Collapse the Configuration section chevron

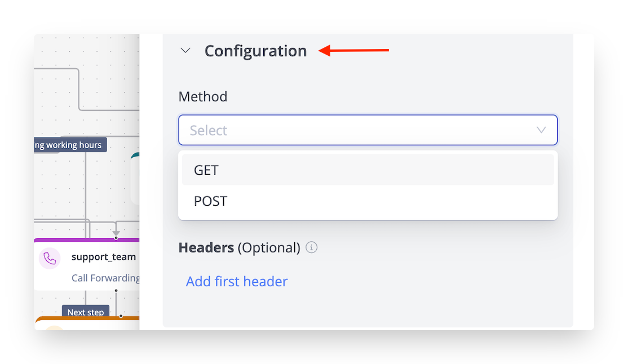click(185, 51)
